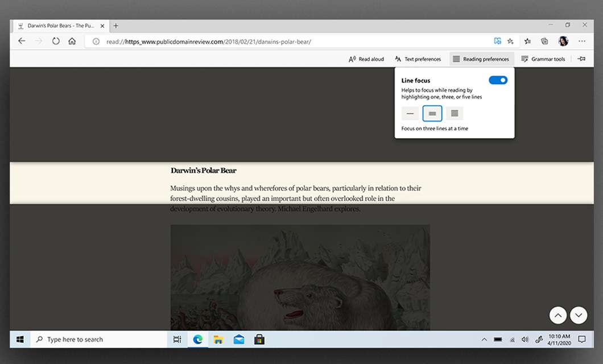Image resolution: width=603 pixels, height=364 pixels.
Task: Open network settings tray icon
Action: [512, 340]
